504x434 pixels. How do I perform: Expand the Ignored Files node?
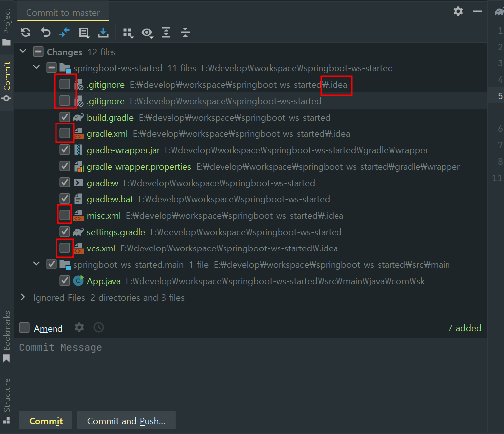pos(23,297)
